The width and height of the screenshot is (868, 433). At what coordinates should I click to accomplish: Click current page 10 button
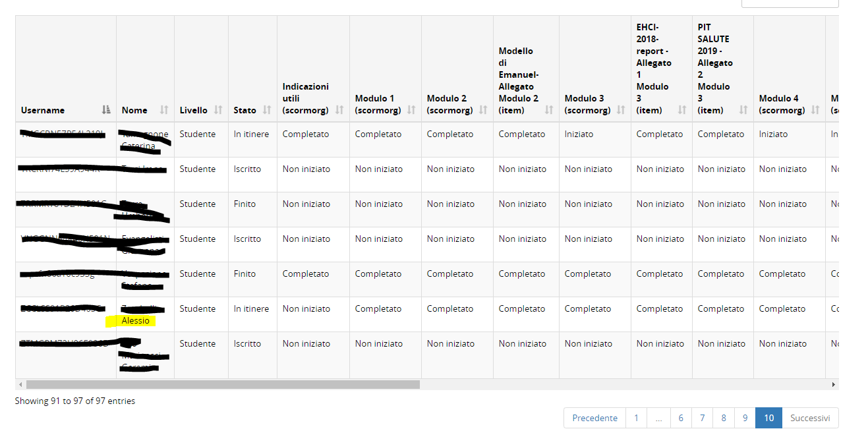coord(768,418)
